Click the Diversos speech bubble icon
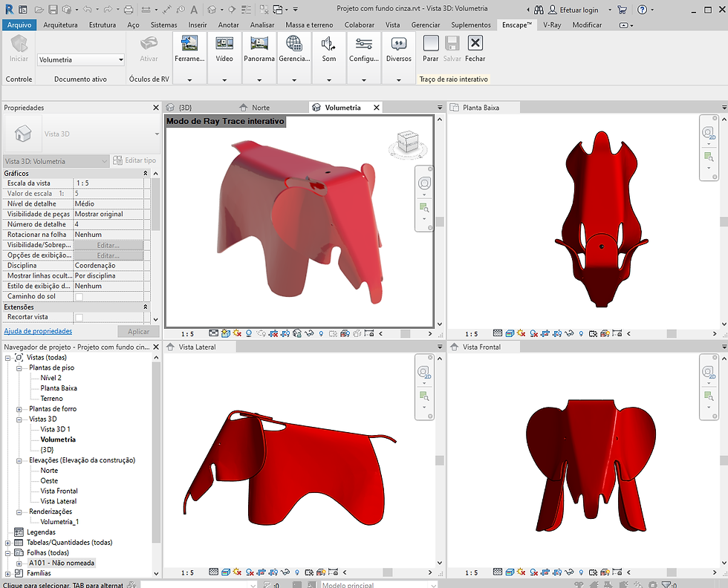728x588 pixels. pyautogui.click(x=398, y=44)
